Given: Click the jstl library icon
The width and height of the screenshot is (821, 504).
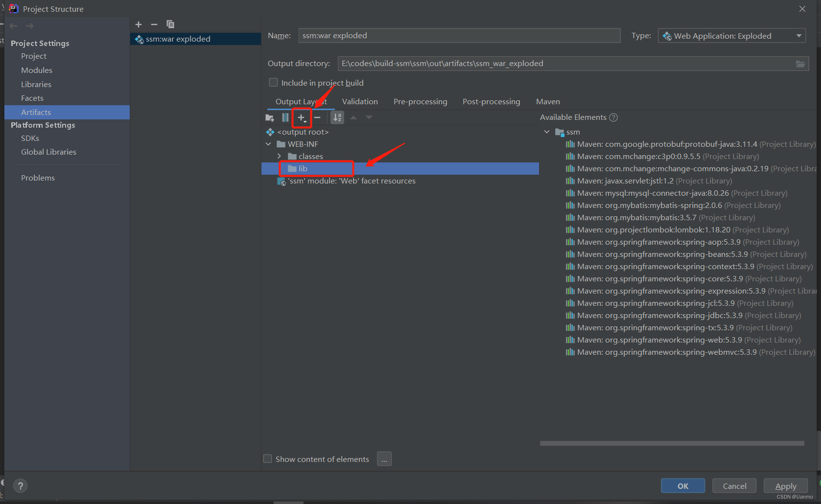Looking at the screenshot, I should pyautogui.click(x=570, y=181).
